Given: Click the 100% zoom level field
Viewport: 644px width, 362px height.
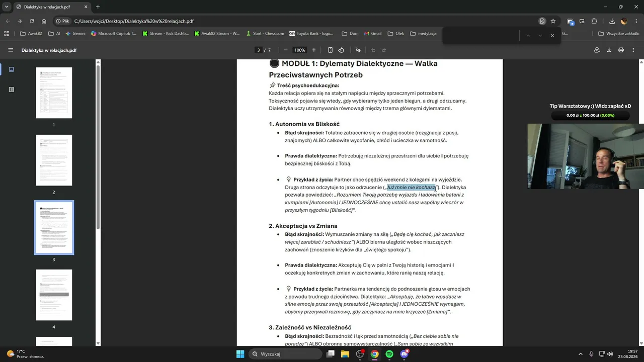Looking at the screenshot, I should (300, 50).
